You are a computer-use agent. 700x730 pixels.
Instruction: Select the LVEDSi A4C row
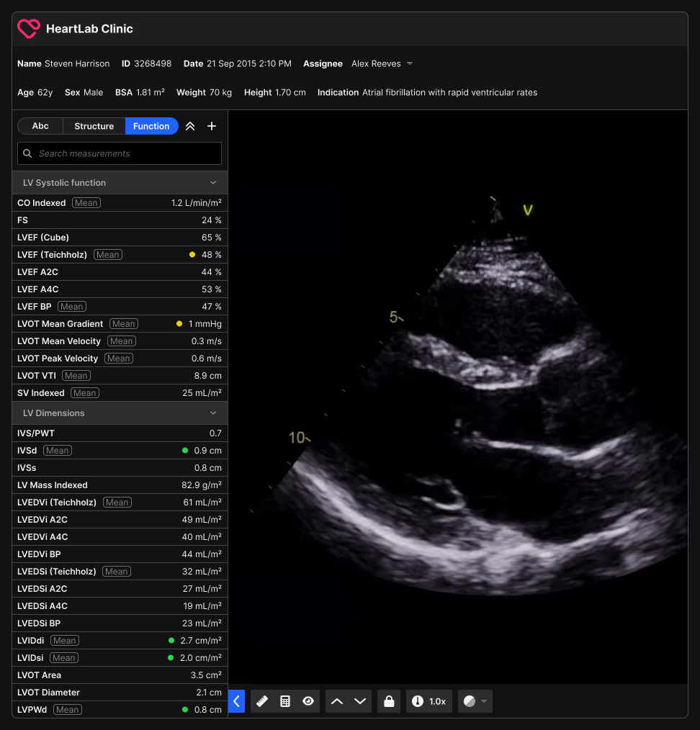[120, 606]
